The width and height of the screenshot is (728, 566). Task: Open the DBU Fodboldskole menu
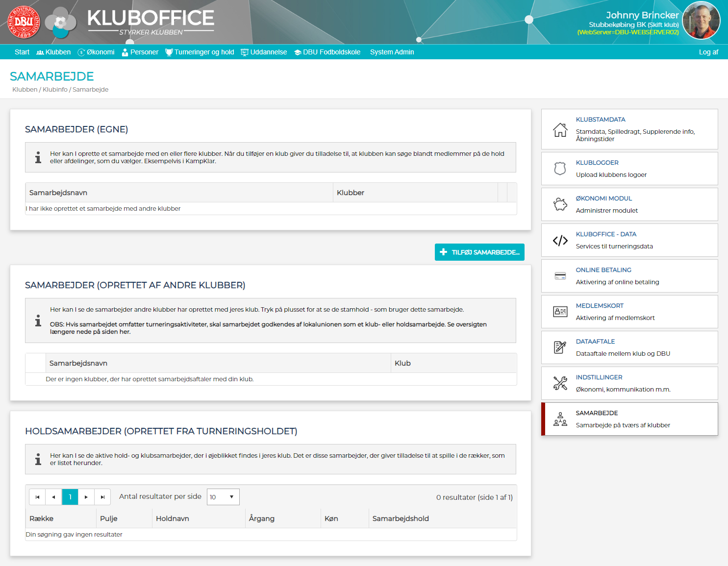(327, 52)
